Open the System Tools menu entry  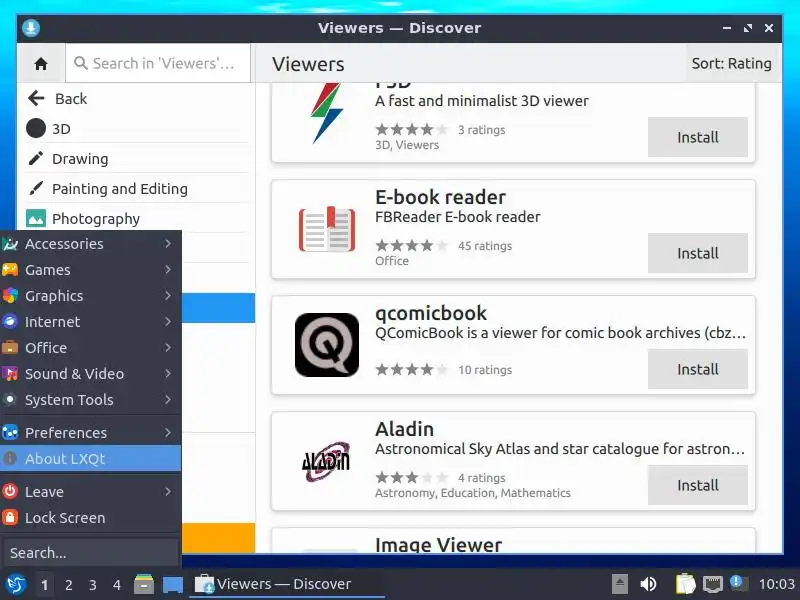pyautogui.click(x=90, y=400)
